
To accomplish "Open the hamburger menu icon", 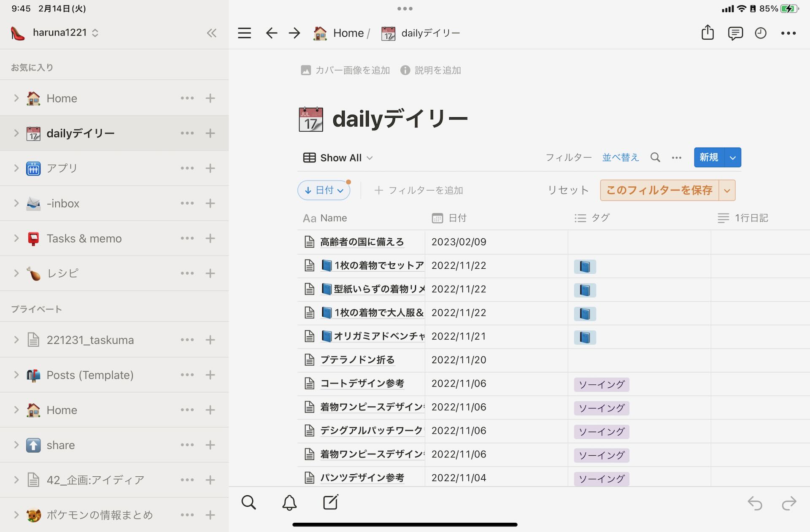I will tap(244, 33).
